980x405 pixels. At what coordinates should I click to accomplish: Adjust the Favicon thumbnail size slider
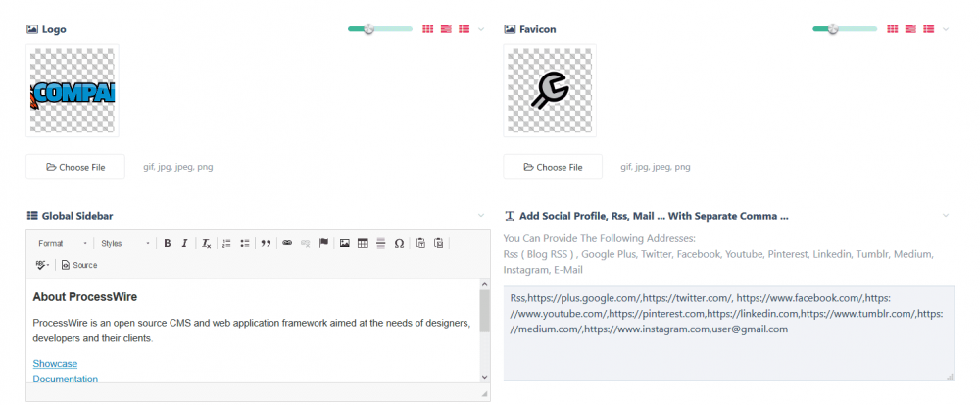pos(832,28)
